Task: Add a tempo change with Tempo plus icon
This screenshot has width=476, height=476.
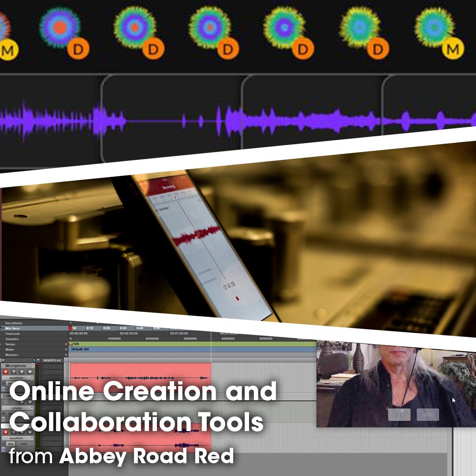Action: click(x=66, y=344)
